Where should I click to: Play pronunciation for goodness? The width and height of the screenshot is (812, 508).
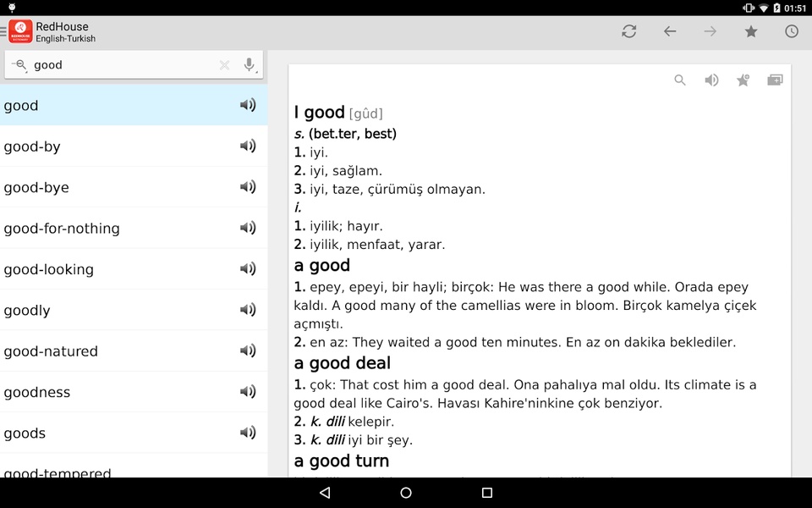pos(248,392)
